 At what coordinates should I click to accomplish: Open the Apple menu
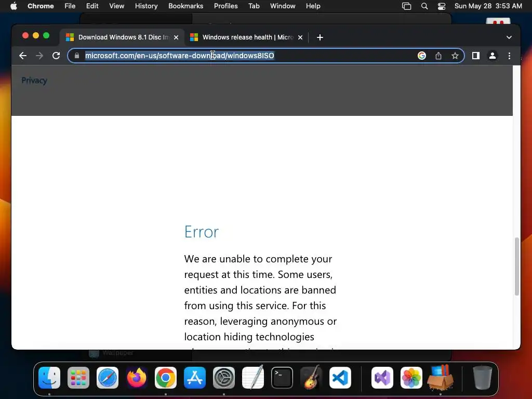(14, 6)
